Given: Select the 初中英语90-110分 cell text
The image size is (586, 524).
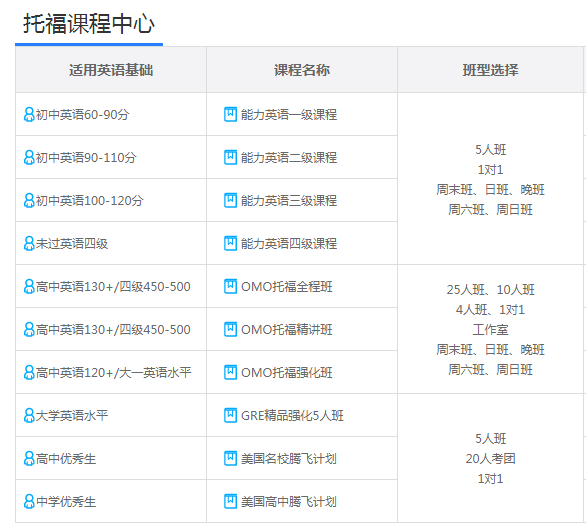Looking at the screenshot, I should click(x=86, y=157).
